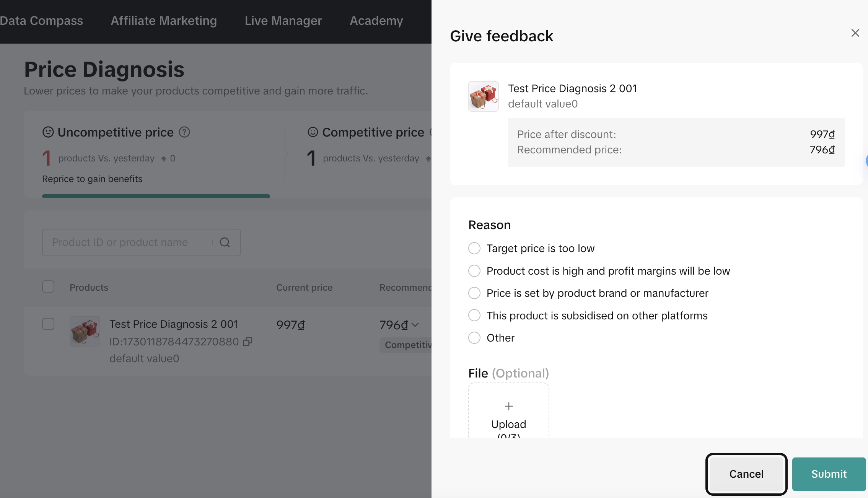Click the plus Upload file icon
Screen dimensions: 868x498
(508, 406)
